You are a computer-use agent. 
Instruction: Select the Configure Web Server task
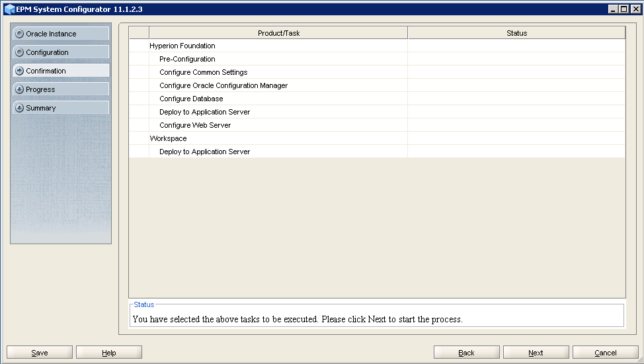pos(195,125)
